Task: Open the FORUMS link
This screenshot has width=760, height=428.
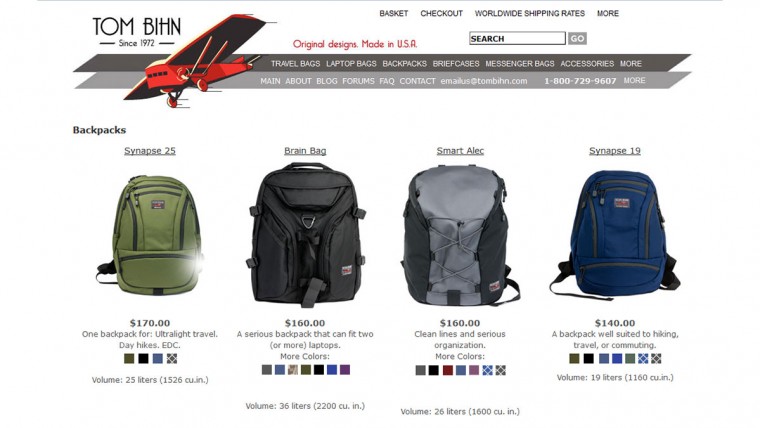Action: [x=358, y=81]
